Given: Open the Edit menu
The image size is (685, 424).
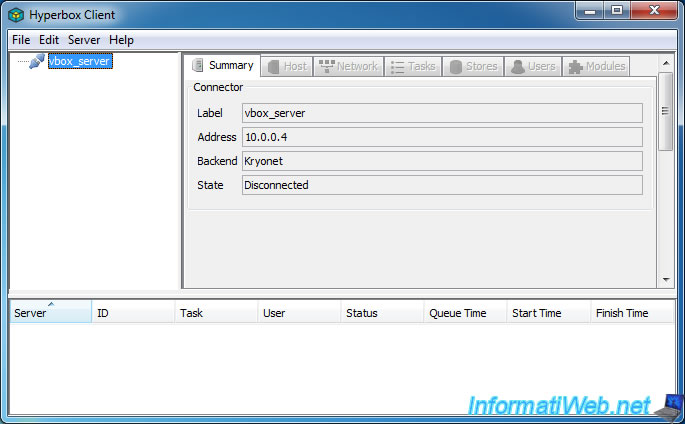Looking at the screenshot, I should point(49,40).
